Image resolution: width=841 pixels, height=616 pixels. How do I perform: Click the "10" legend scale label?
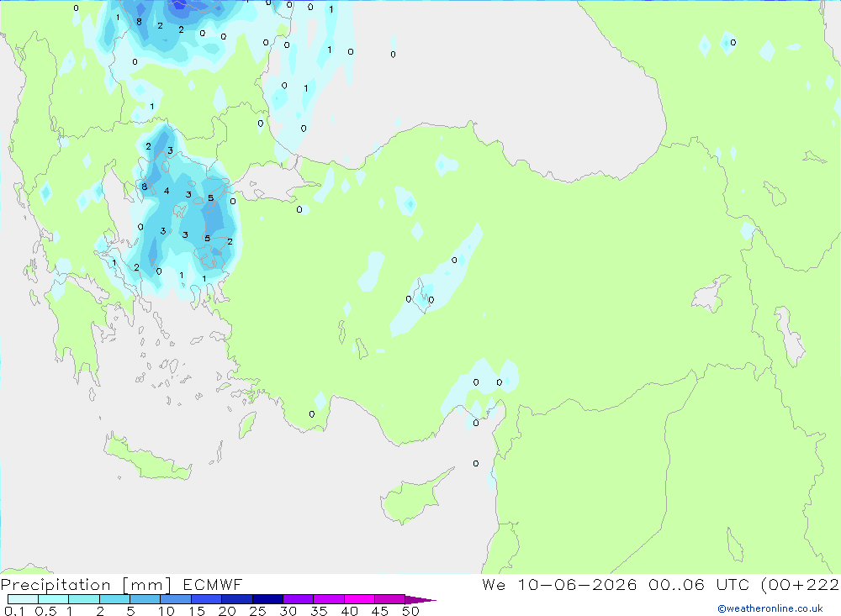click(167, 611)
